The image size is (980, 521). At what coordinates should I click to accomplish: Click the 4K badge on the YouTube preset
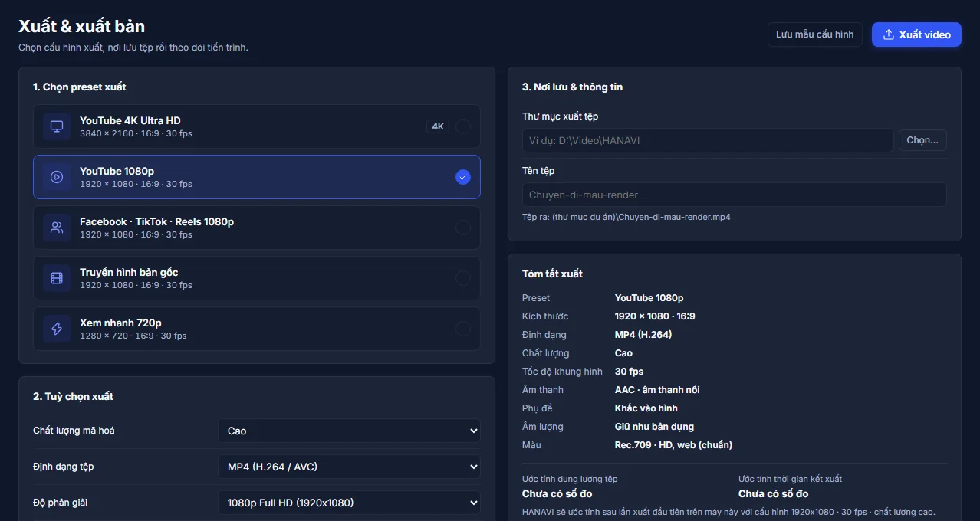pyautogui.click(x=438, y=126)
